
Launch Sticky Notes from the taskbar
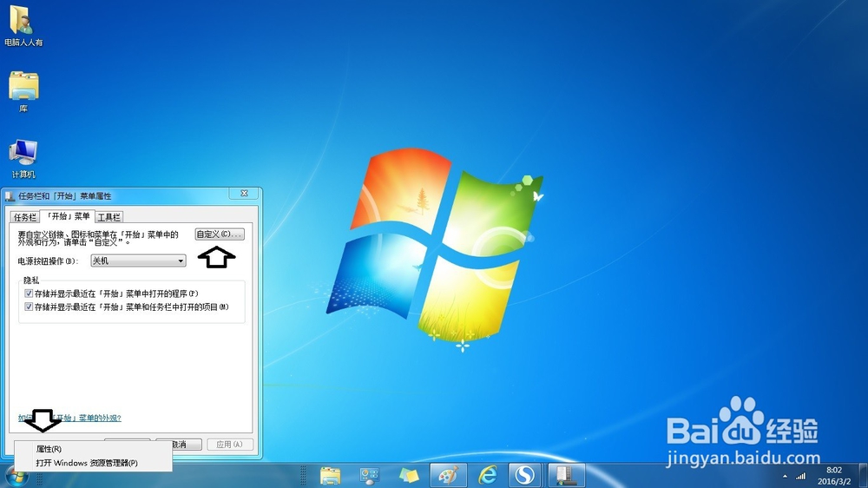[x=409, y=476]
